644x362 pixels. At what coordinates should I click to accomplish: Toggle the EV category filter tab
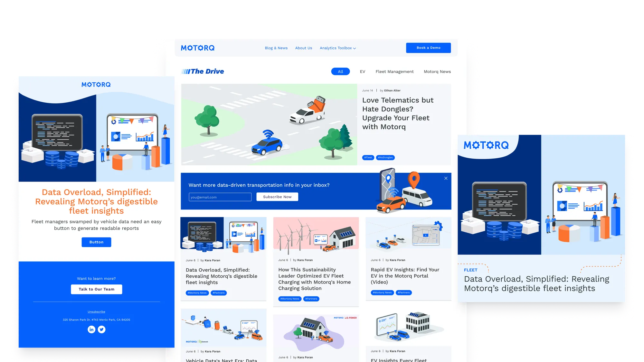pos(362,72)
